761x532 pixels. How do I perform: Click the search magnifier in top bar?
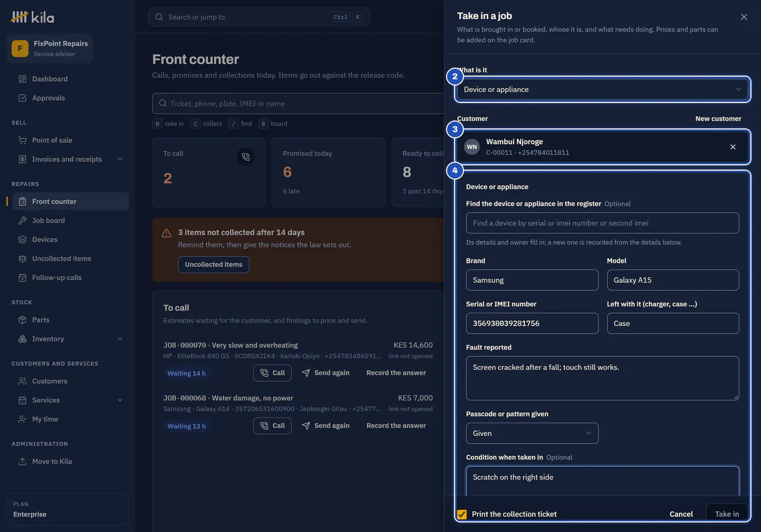click(159, 17)
